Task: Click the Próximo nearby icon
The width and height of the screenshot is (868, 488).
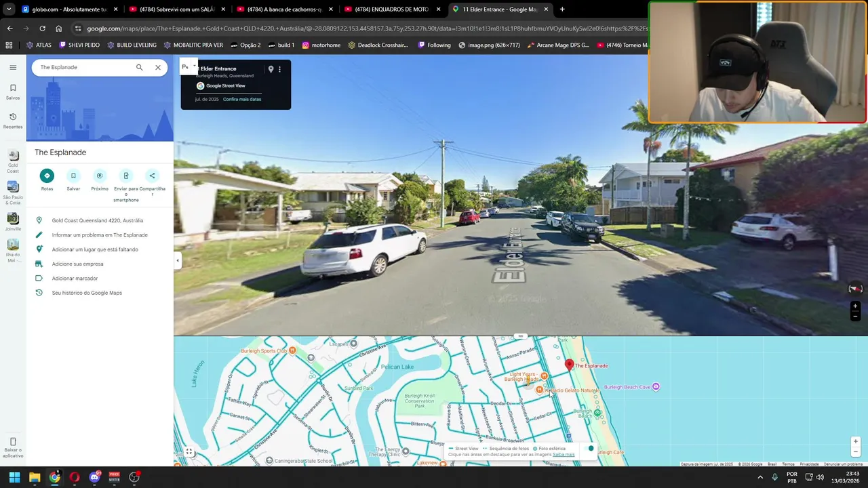Action: [100, 176]
